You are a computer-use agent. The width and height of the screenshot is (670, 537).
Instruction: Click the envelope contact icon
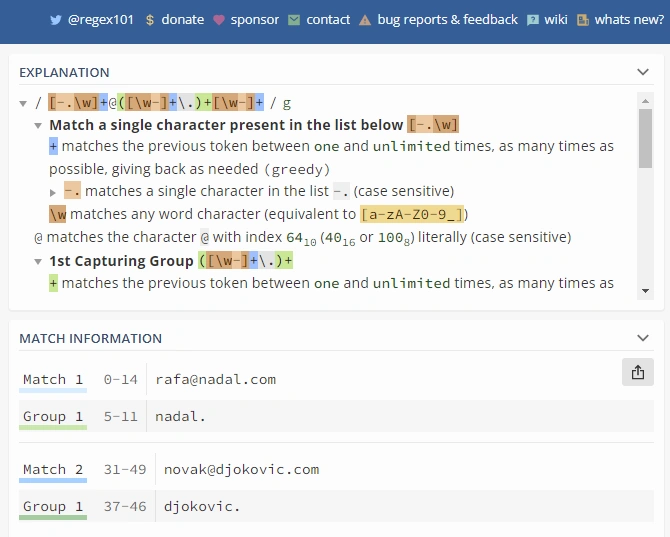tap(294, 20)
